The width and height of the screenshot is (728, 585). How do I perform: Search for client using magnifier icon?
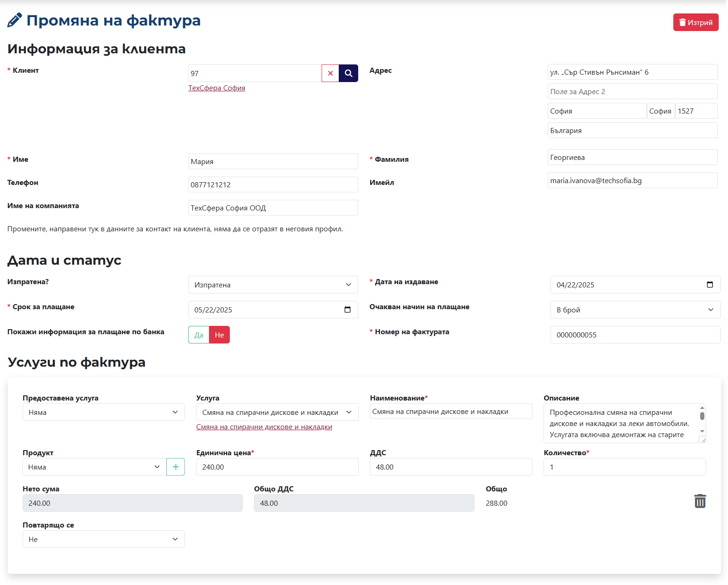tap(348, 73)
